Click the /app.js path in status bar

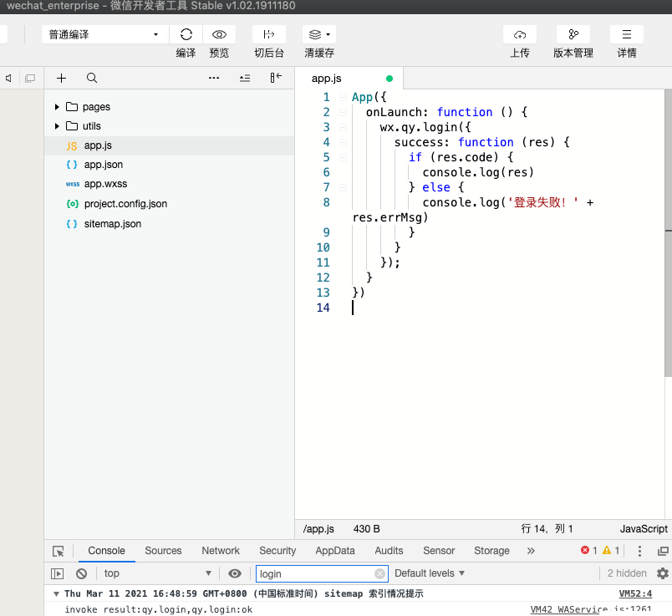[x=318, y=529]
